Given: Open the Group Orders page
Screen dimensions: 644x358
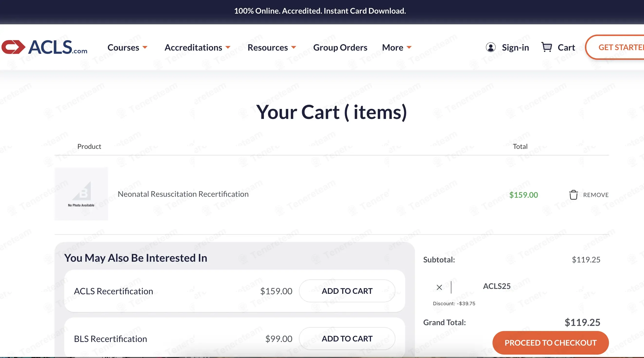Looking at the screenshot, I should (x=340, y=47).
